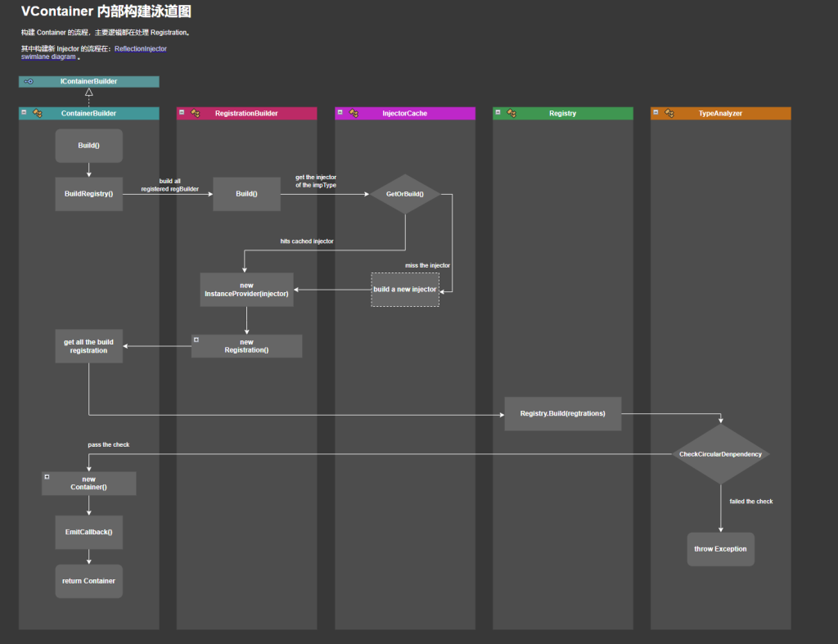Screen dimensions: 838x644
Task: Select the BuildRegistry() node
Action: [88, 194]
